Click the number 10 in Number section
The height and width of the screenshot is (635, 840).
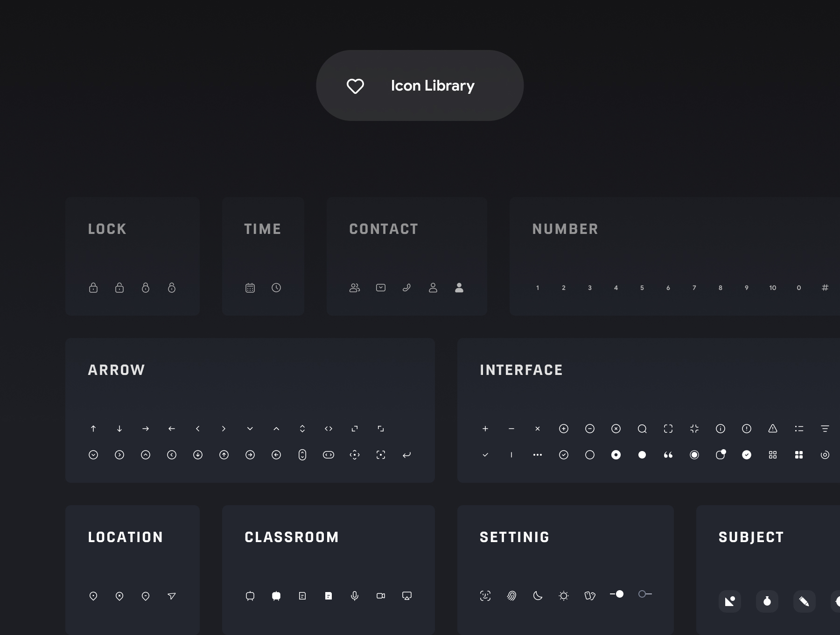(x=773, y=288)
